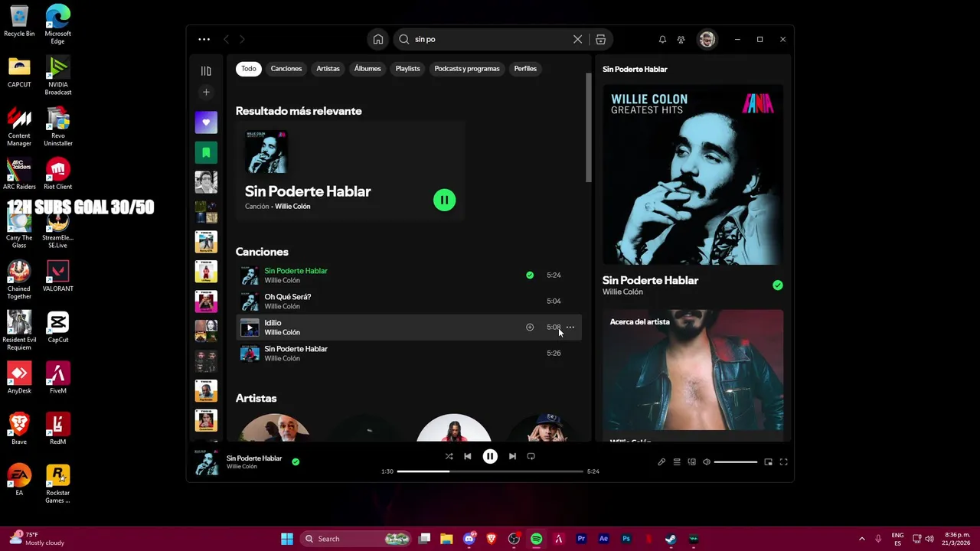Toggle saved checkmark on first Sin Poderte Hablar row
The height and width of the screenshot is (551, 980).
(530, 275)
